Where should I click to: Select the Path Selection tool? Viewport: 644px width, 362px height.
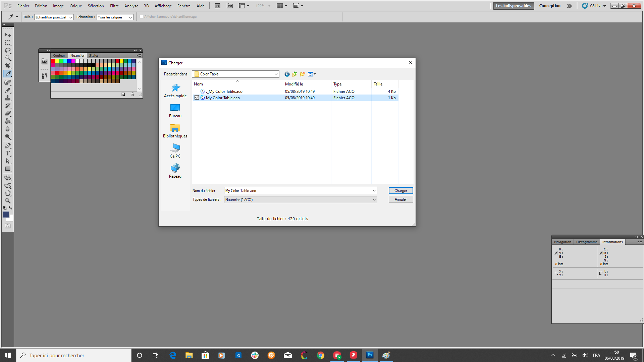click(8, 161)
